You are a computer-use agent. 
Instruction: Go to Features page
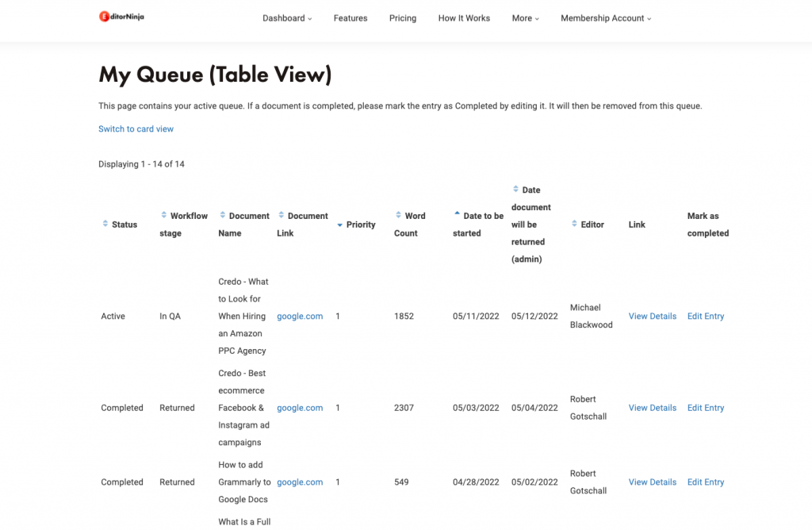tap(350, 18)
